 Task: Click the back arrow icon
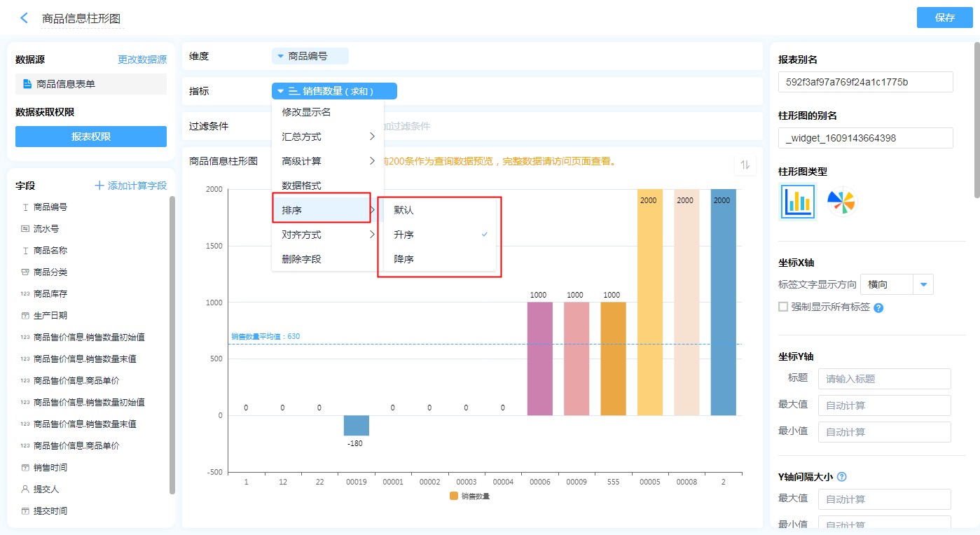coord(25,18)
